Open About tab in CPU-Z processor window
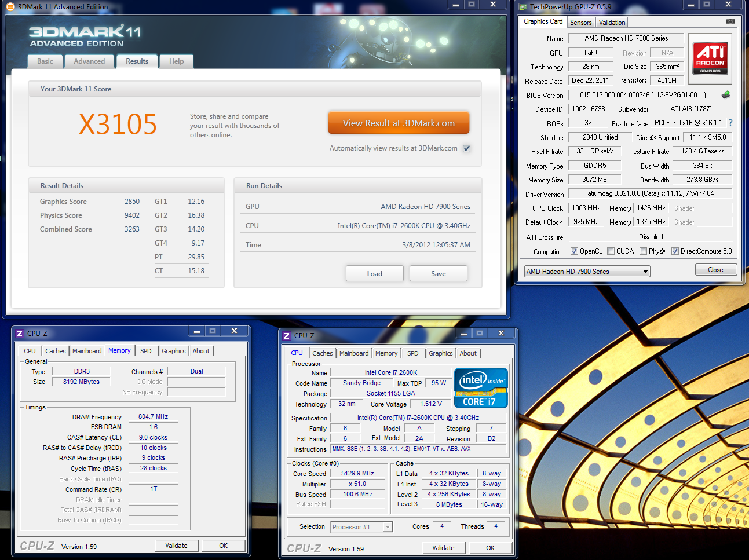 [469, 353]
